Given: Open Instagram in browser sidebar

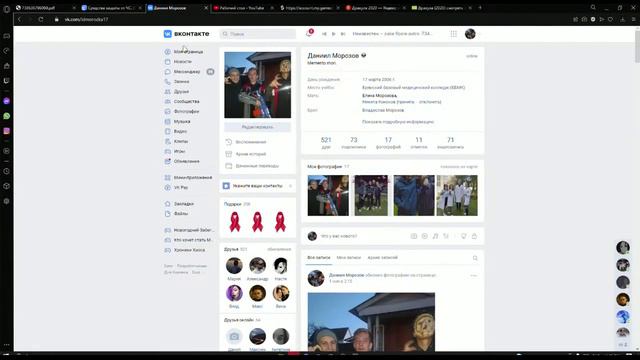Looking at the screenshot, I should click(7, 131).
